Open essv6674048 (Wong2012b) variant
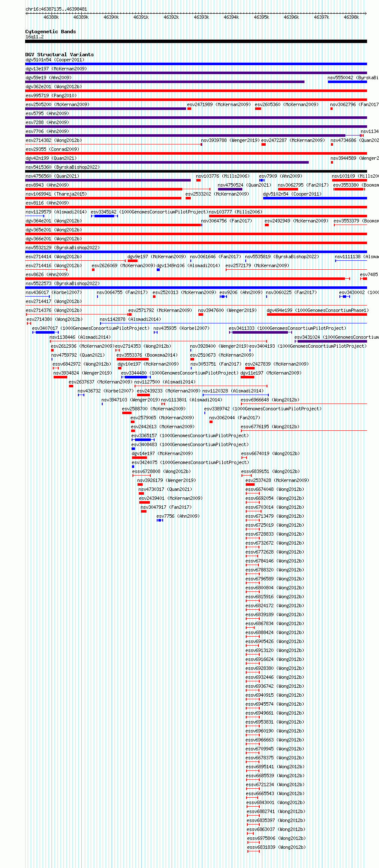The width and height of the screenshot is (379, 868). click(275, 490)
